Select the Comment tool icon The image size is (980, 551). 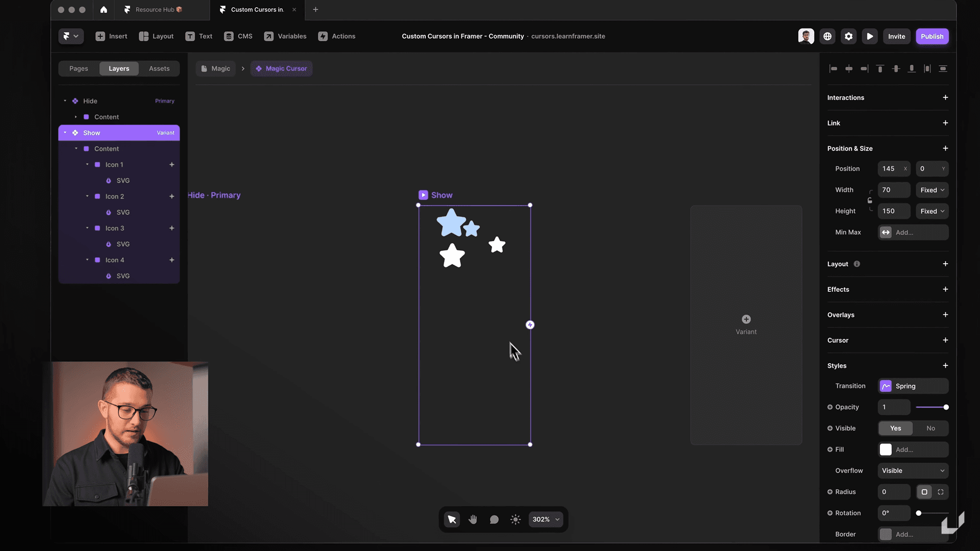(x=494, y=519)
